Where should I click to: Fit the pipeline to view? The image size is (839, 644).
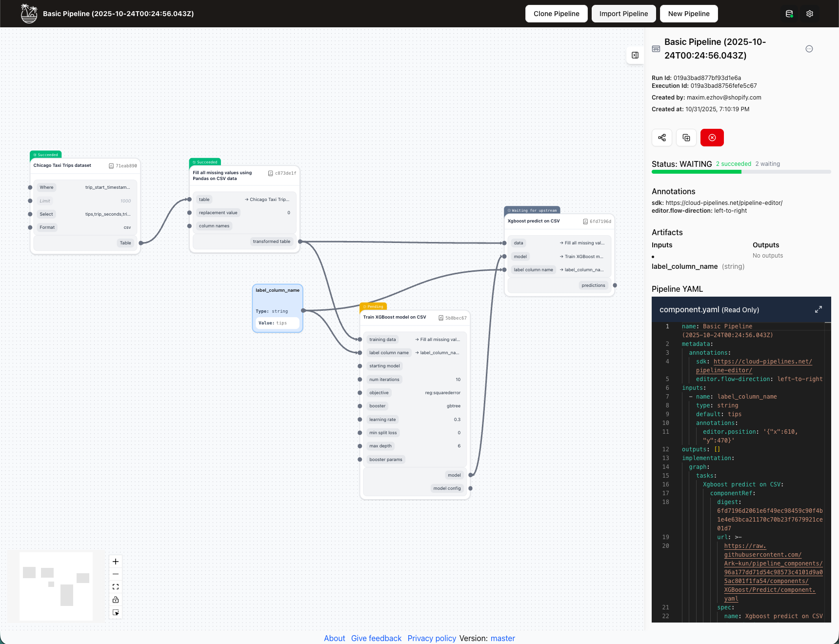pos(116,586)
